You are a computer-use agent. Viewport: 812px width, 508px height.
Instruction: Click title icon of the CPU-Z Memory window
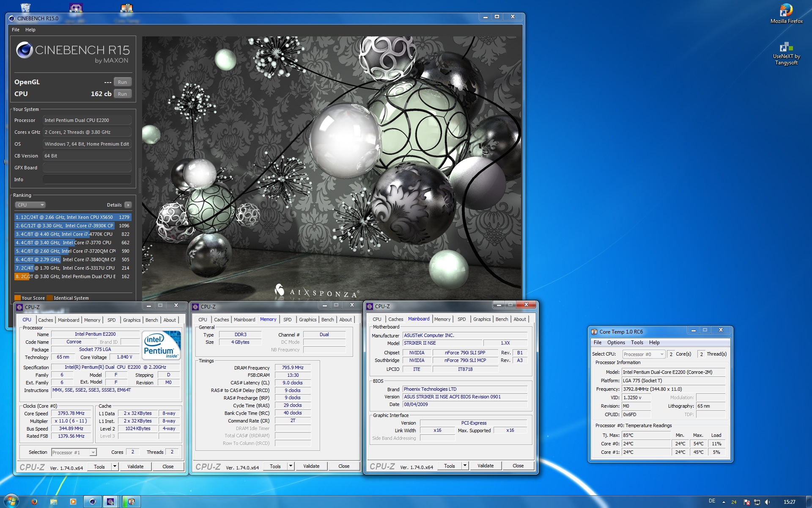(195, 306)
